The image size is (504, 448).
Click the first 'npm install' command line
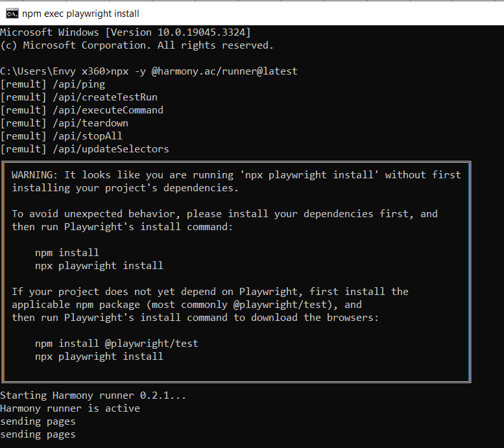point(67,253)
